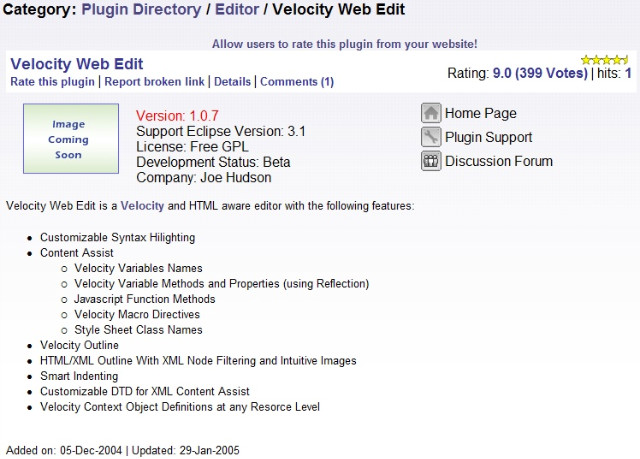Click Javascript Function Methods sub-item
This screenshot has width=640, height=459.
point(144,299)
